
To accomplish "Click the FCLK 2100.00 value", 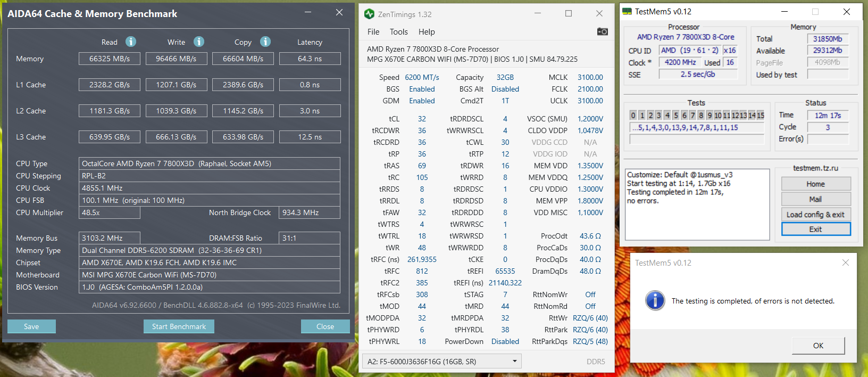I will (x=590, y=89).
